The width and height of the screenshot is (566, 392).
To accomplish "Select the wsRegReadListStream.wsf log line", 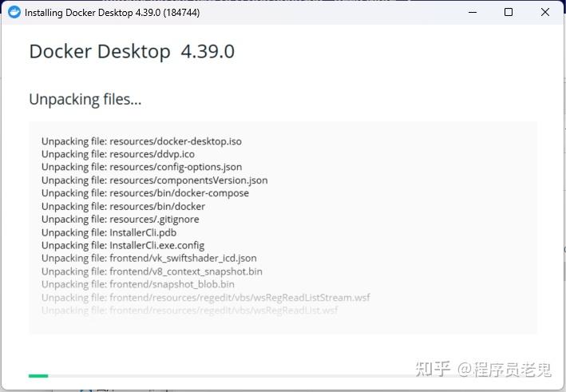I will pyautogui.click(x=206, y=298).
